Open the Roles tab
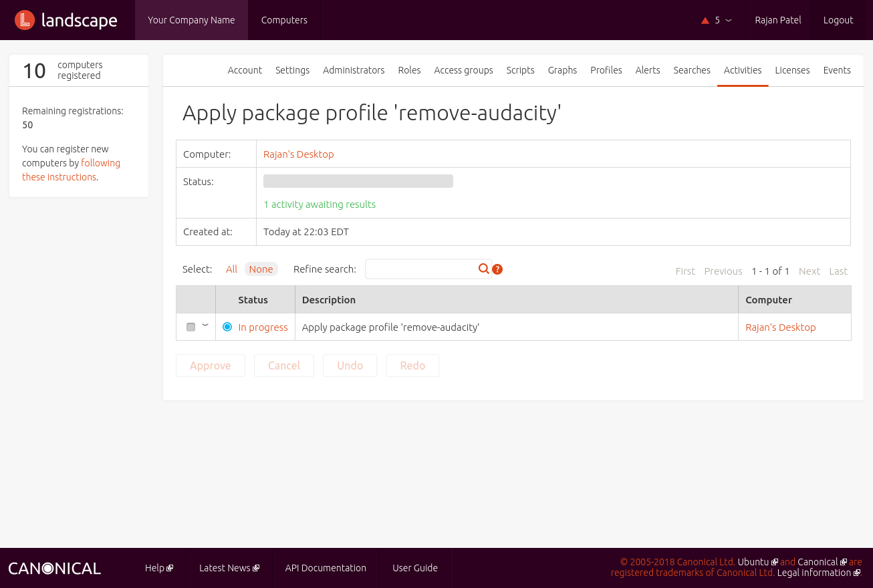Viewport: 873px width, 588px height. click(x=409, y=70)
